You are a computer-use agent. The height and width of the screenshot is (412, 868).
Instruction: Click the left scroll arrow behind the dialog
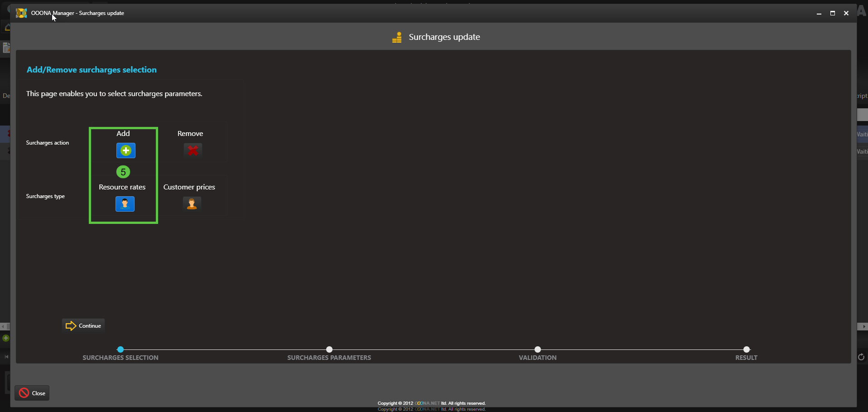(3, 326)
